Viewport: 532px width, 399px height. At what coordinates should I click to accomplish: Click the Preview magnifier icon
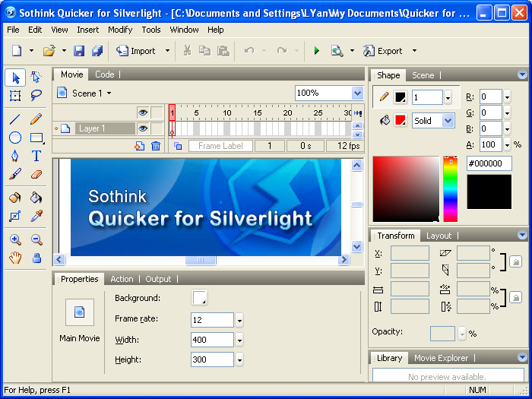(x=337, y=51)
